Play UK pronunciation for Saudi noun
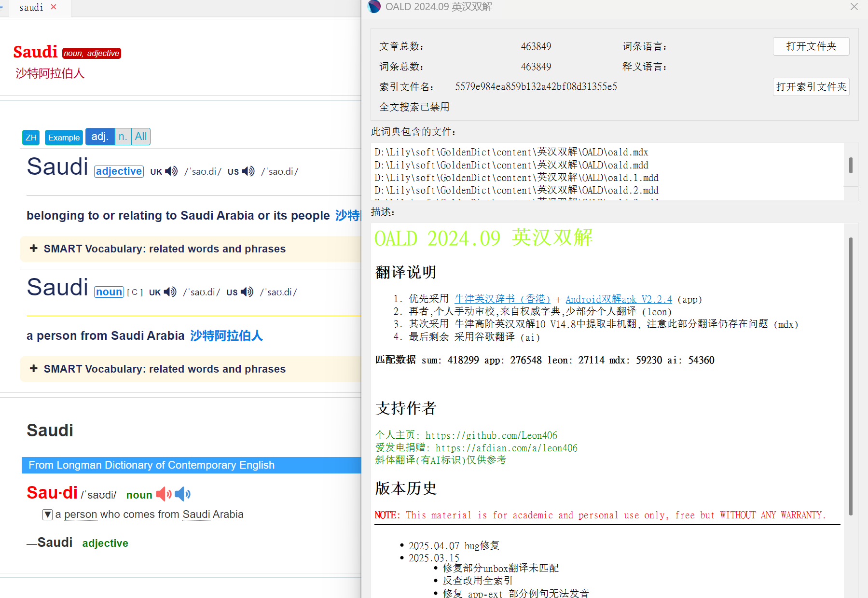 (x=170, y=292)
